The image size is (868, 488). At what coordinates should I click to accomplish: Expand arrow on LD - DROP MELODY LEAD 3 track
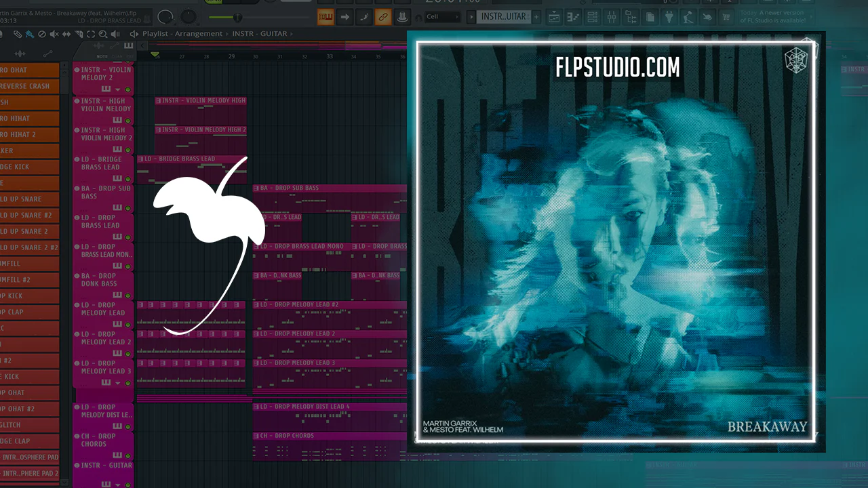(x=117, y=383)
